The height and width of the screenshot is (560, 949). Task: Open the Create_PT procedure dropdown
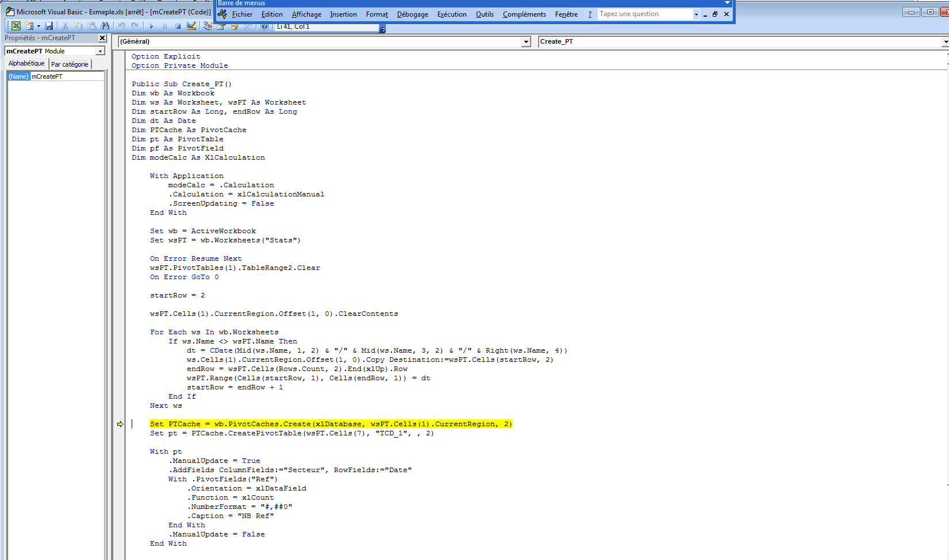coord(945,41)
